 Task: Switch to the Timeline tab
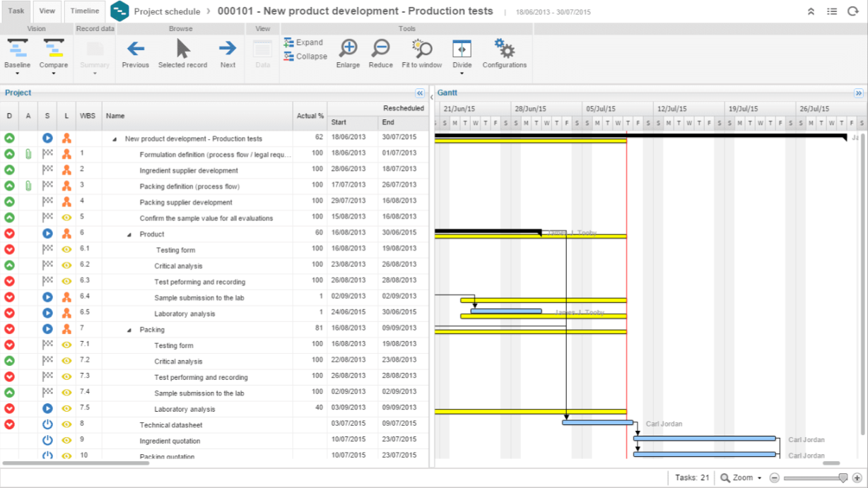coord(85,11)
